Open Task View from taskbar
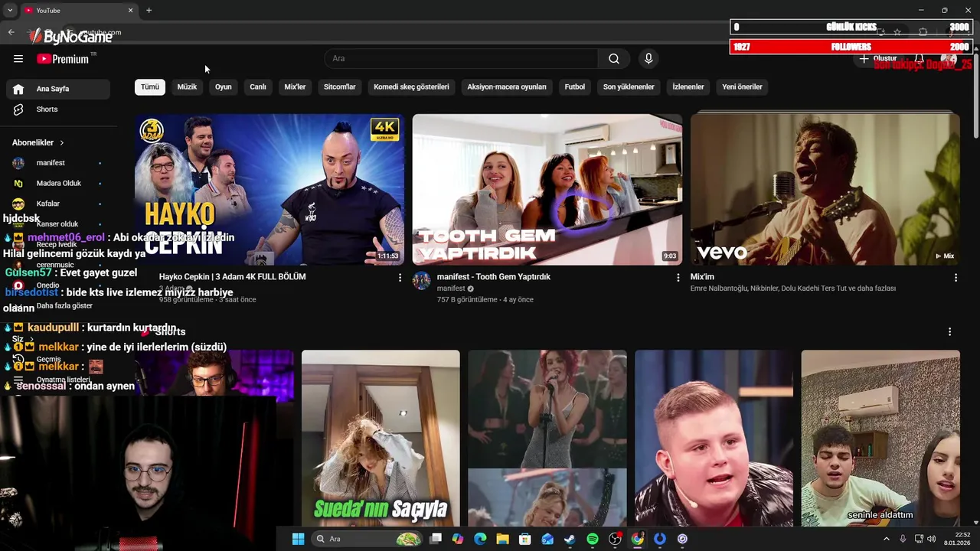The height and width of the screenshot is (551, 980). click(436, 539)
